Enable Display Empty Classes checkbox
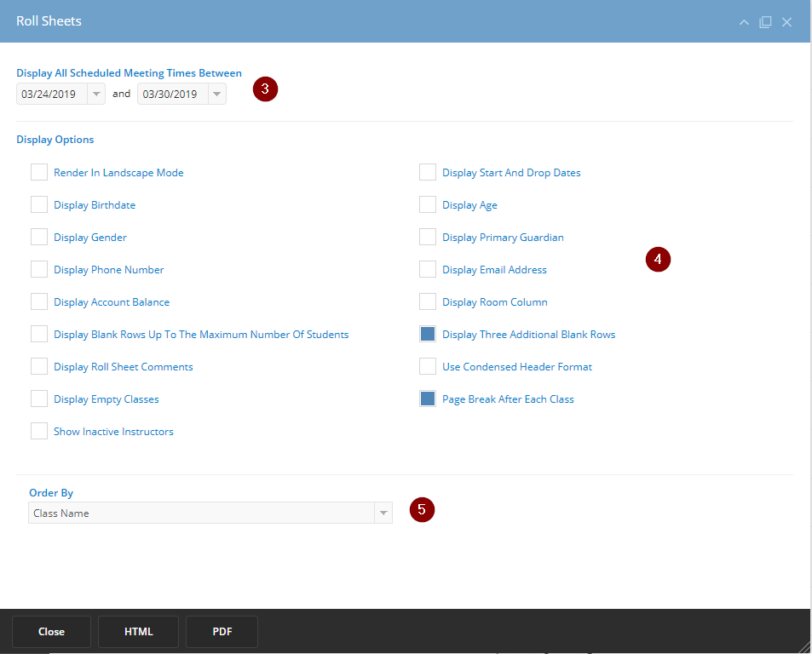This screenshot has height=654, width=812. 39,399
